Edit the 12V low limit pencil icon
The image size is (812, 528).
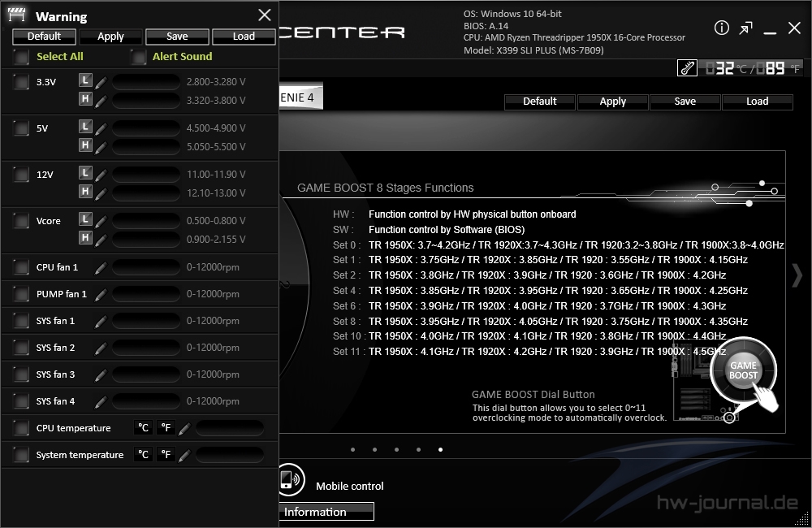tap(101, 175)
